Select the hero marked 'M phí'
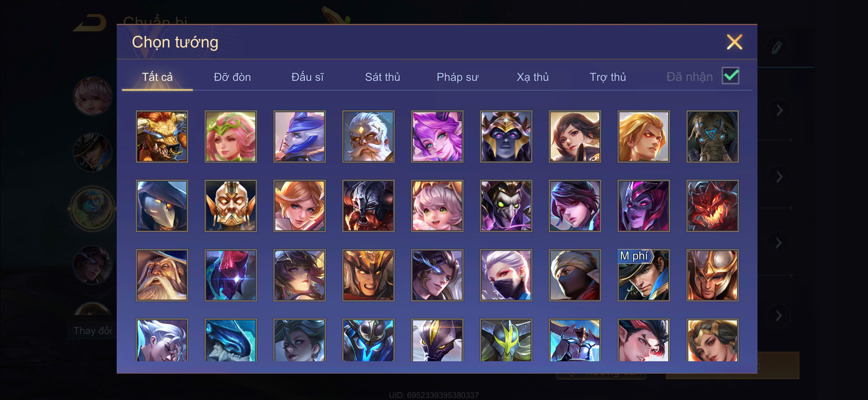 [643, 275]
